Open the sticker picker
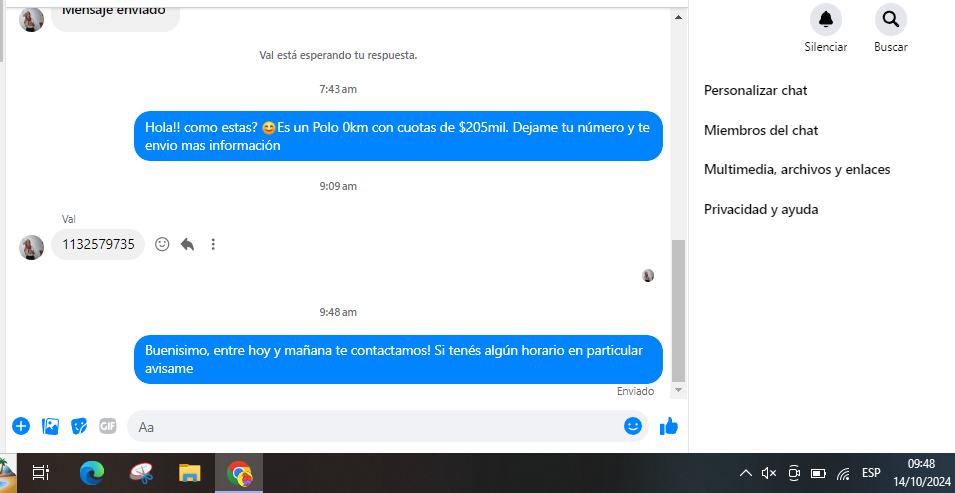Screen dimensions: 955x493 [x=79, y=426]
